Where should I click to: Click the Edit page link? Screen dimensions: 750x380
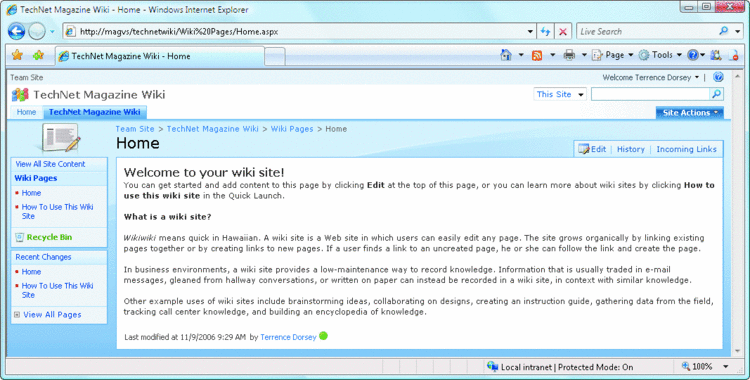point(592,149)
